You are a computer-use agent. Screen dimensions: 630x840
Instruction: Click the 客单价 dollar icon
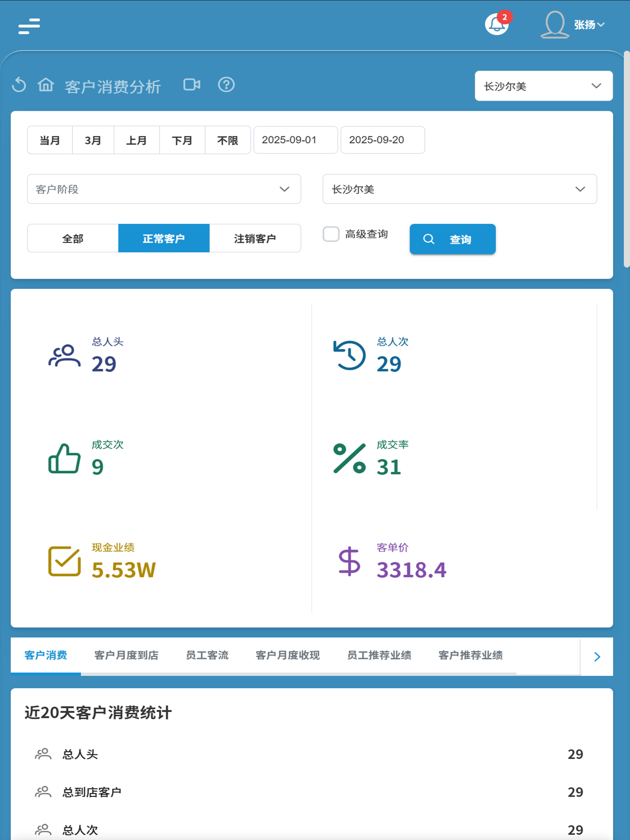click(349, 561)
